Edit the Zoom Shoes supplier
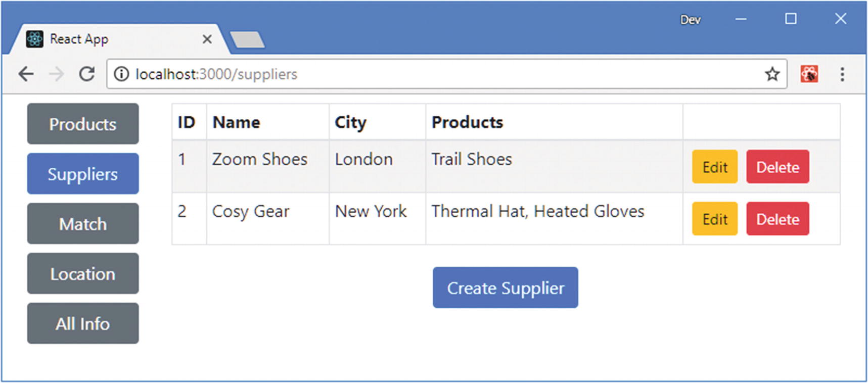The image size is (868, 383). [714, 167]
